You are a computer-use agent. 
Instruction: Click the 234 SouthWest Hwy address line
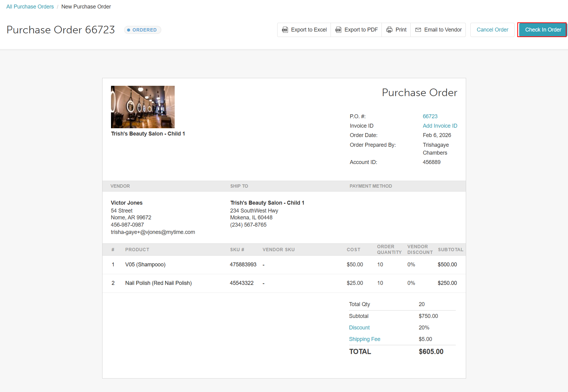254,211
